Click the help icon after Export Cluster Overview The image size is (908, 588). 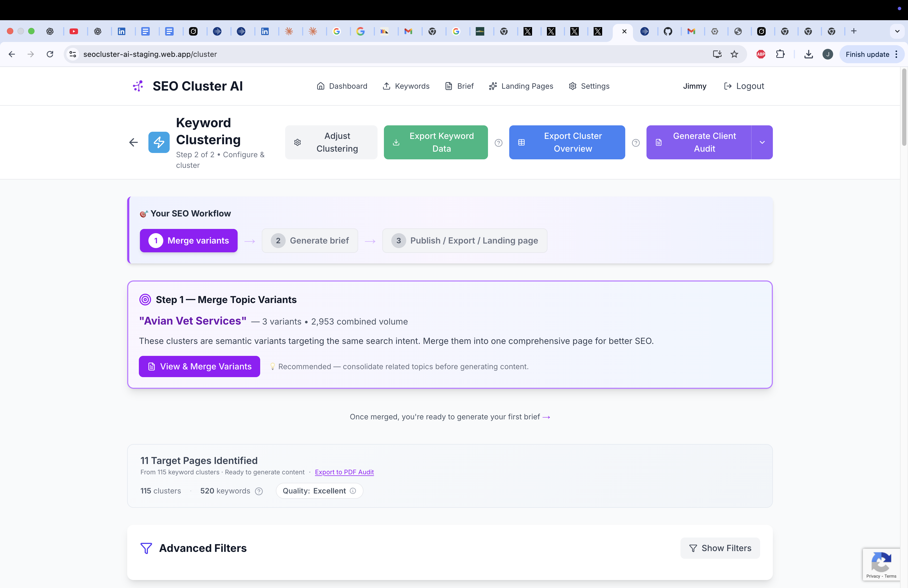tap(636, 143)
